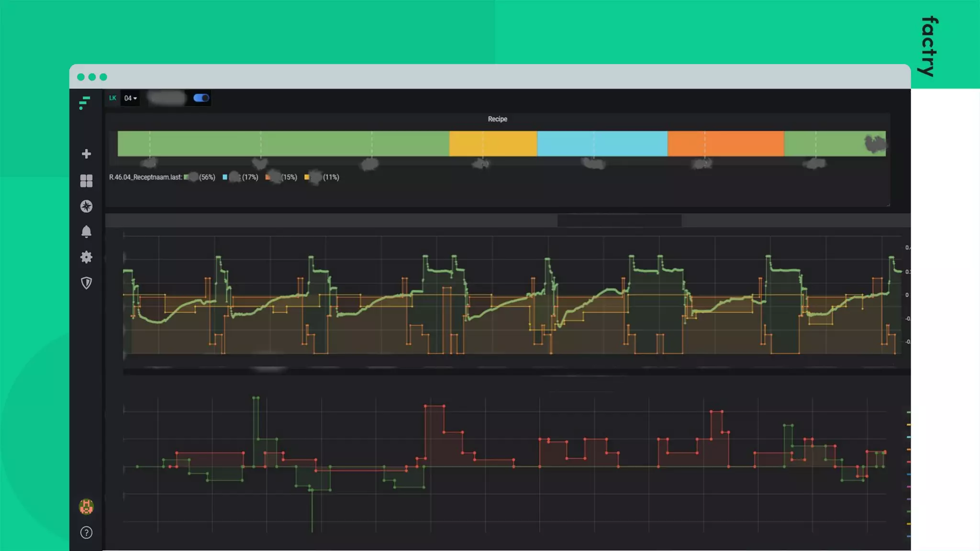The width and height of the screenshot is (980, 551).
Task: Click the orange segment in Recipe bar
Action: (725, 143)
